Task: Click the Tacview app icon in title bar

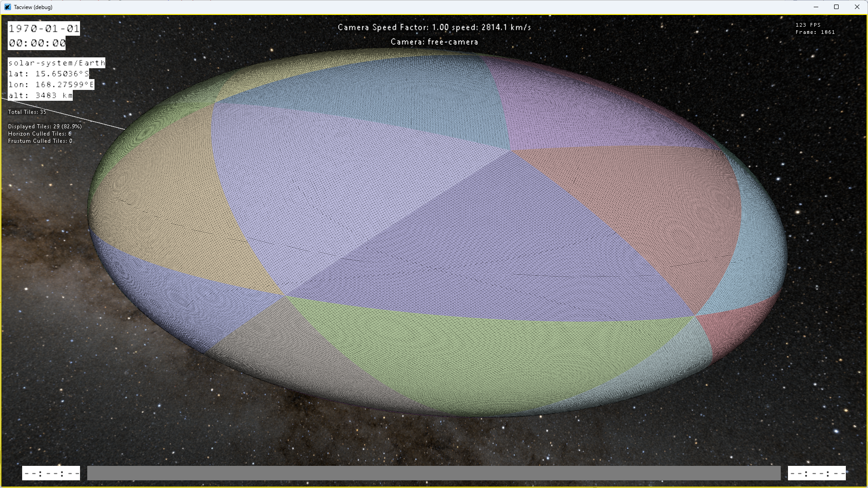Action: coord(7,7)
